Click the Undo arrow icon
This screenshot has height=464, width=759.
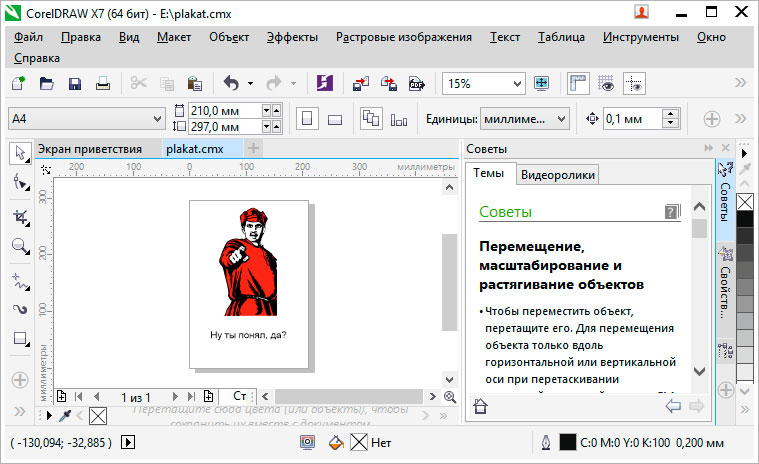231,84
